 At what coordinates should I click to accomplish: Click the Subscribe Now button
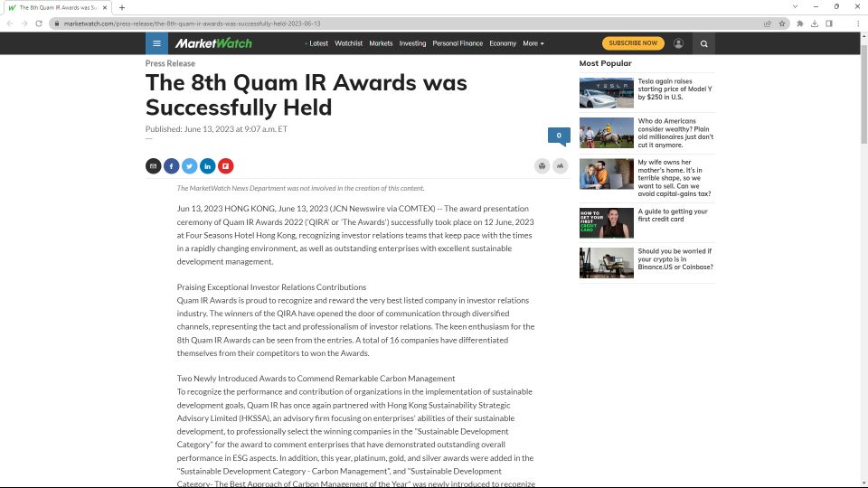click(x=633, y=43)
